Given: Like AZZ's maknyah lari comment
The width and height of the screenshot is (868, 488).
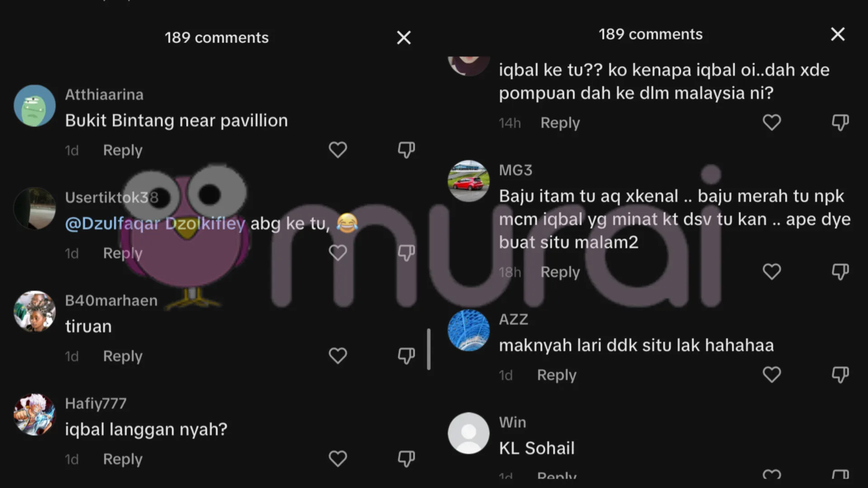Looking at the screenshot, I should tap(772, 375).
